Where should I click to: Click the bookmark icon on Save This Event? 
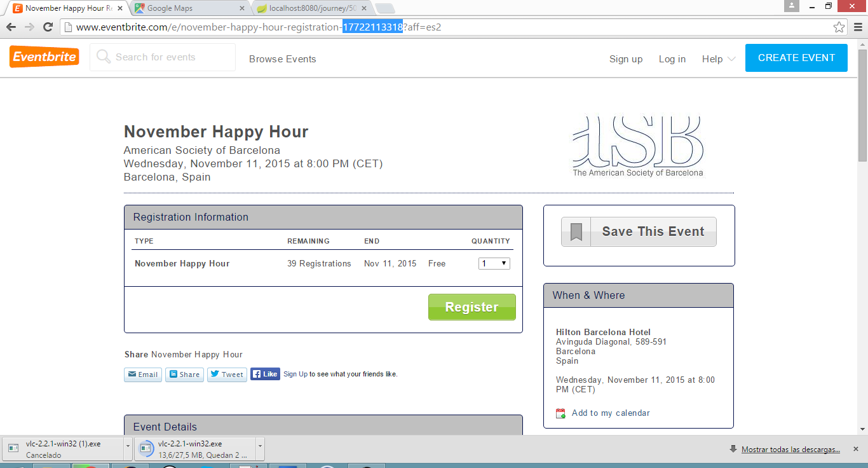coord(576,232)
